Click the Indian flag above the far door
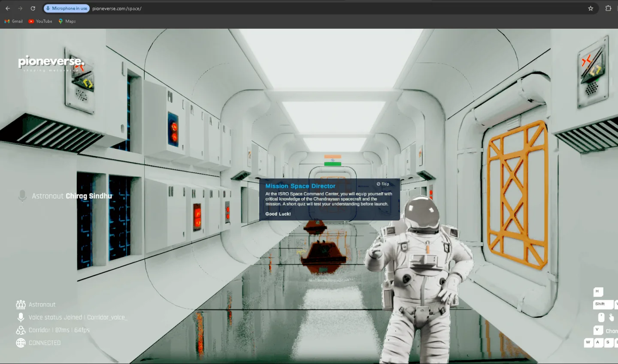This screenshot has width=618, height=364. pos(333,160)
